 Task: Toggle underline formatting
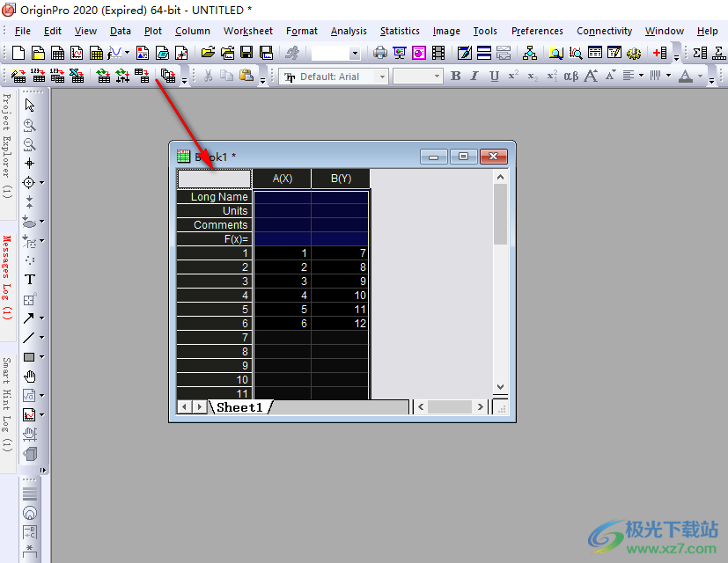(494, 77)
